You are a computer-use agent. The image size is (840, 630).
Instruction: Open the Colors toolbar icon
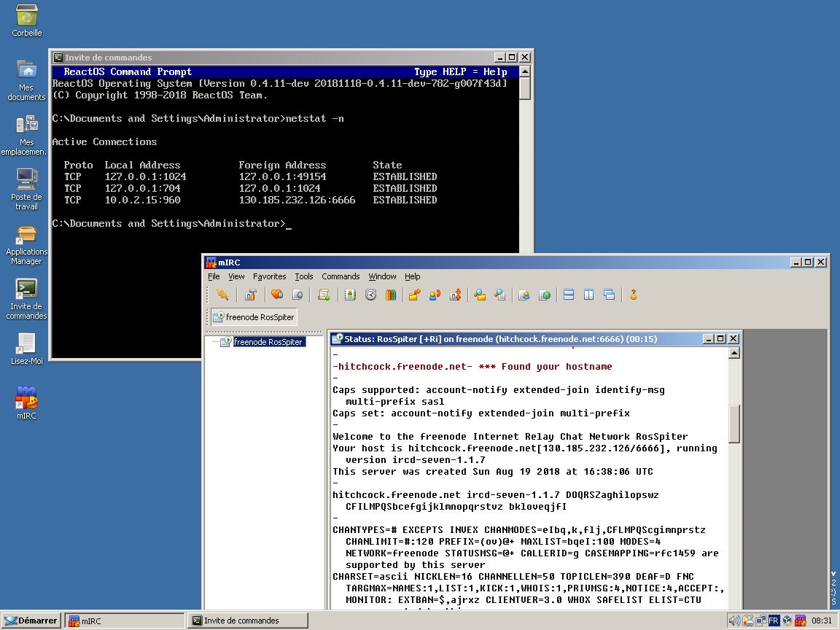390,295
